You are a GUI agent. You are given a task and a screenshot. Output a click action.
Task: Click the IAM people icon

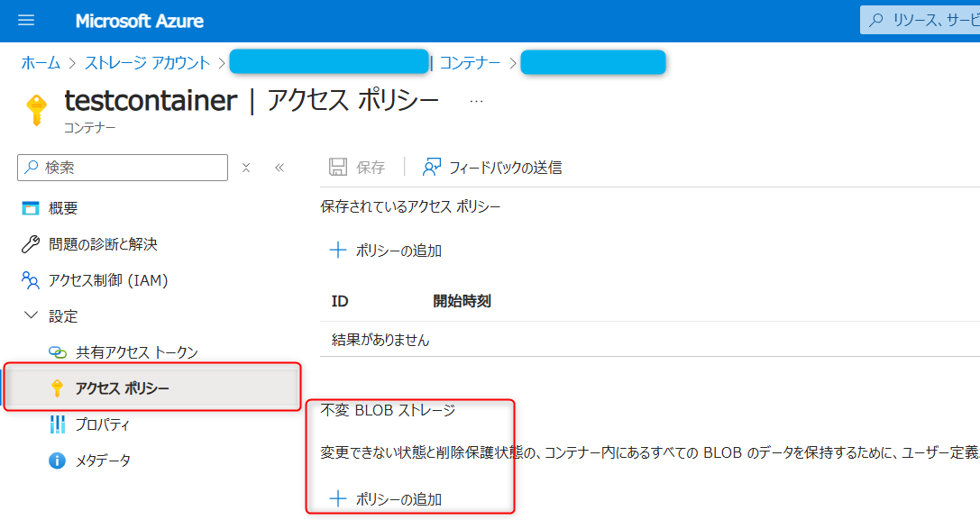31,280
